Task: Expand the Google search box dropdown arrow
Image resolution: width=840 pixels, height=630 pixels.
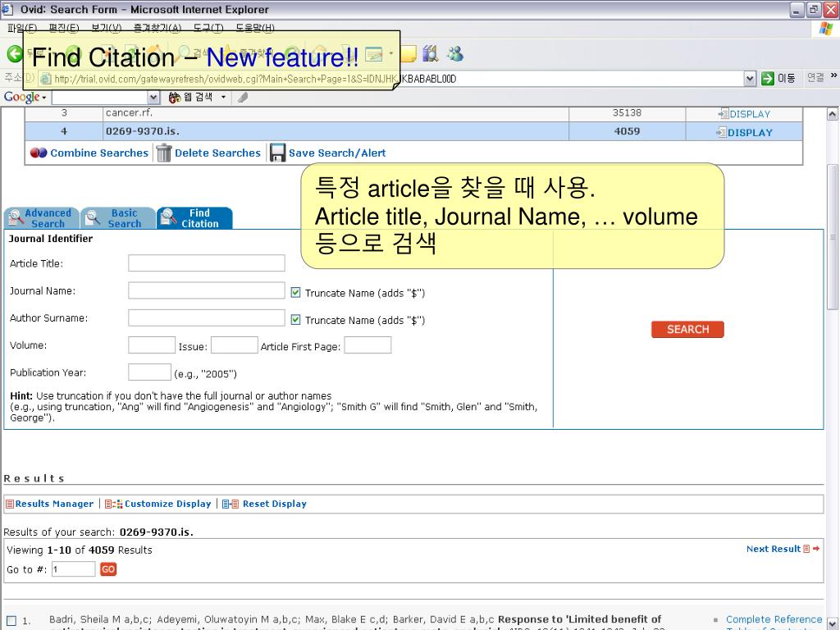Action: (153, 98)
